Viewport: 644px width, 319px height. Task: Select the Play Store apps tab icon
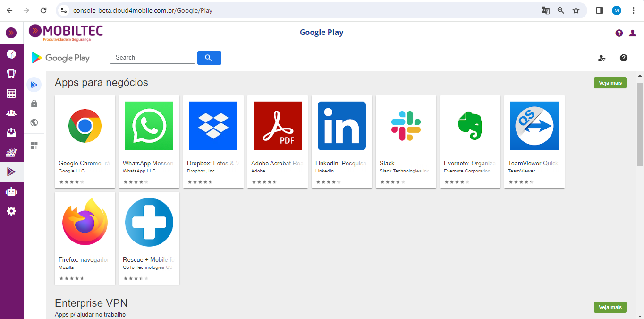34,85
